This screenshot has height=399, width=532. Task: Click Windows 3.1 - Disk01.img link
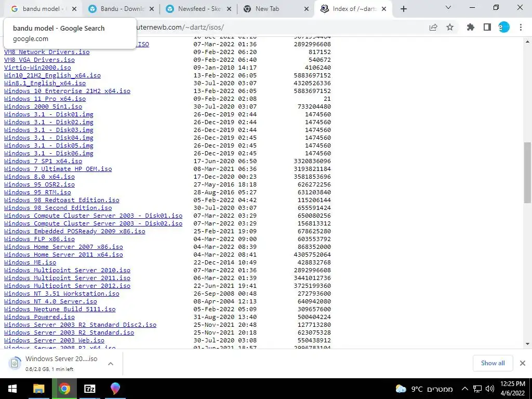[48, 114]
